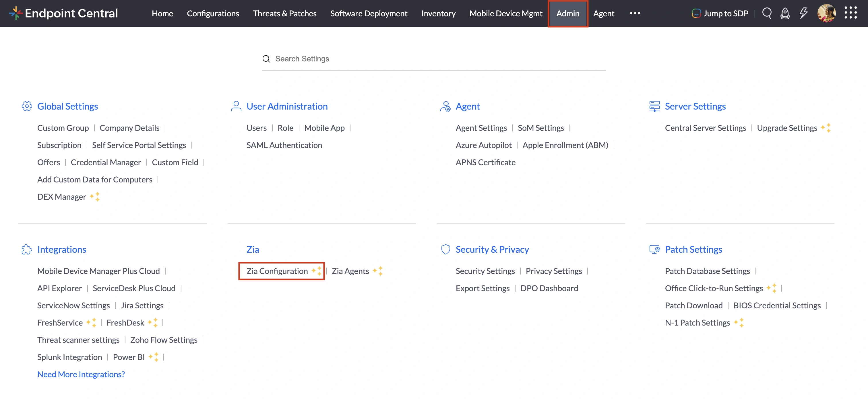868x401 pixels.
Task: Open Mobile Device Mgmt tab
Action: 506,13
